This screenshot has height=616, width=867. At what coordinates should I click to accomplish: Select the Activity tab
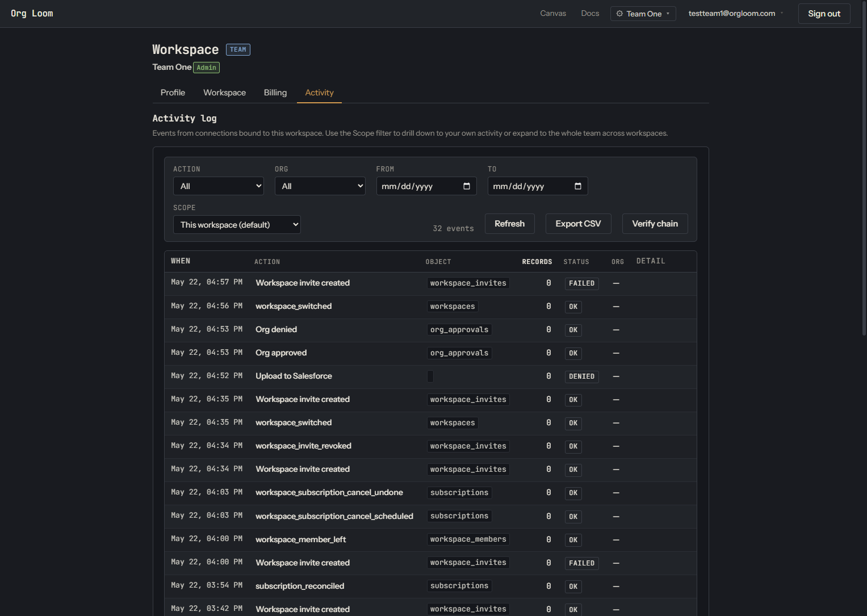[319, 93]
